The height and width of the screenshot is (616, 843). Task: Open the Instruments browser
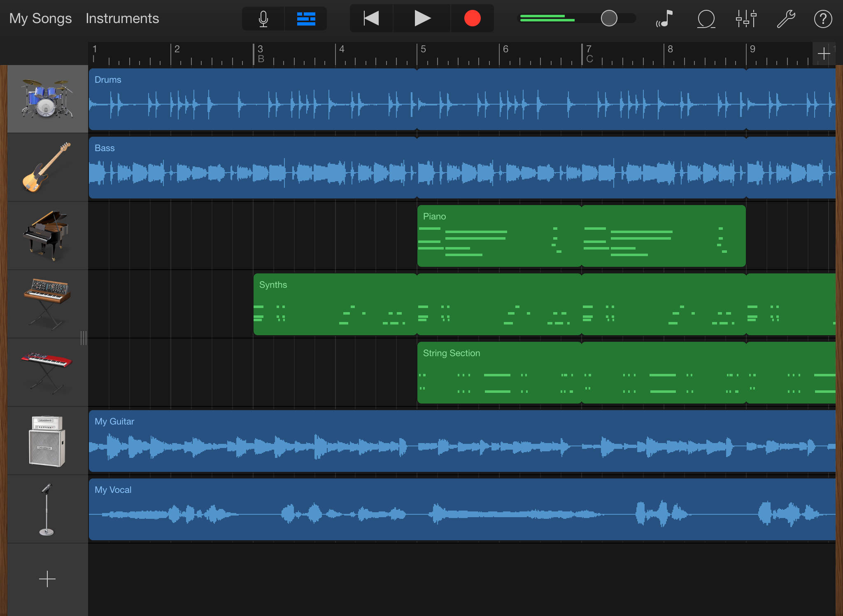point(122,19)
